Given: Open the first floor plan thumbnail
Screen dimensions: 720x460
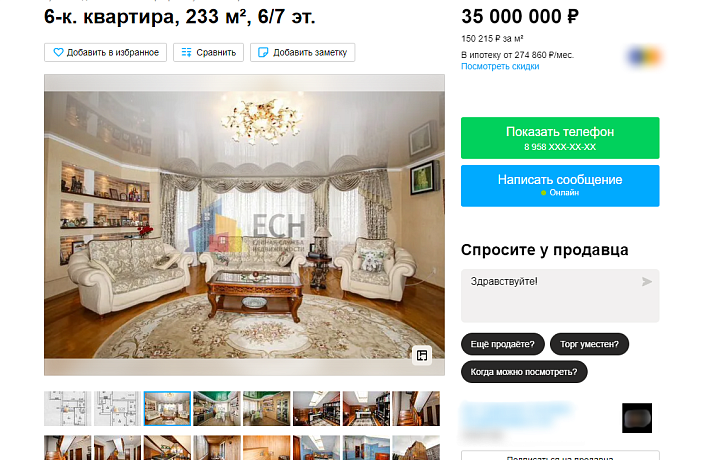Looking at the screenshot, I should coord(67,408).
